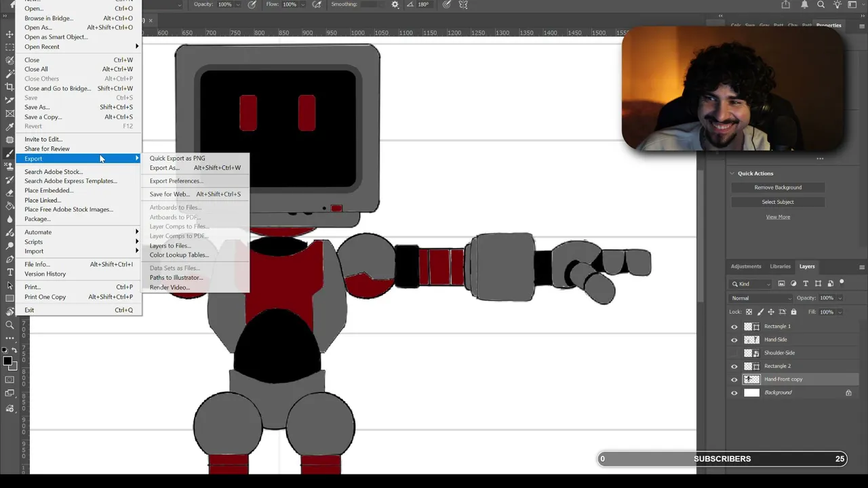Toggle lock transparent pixels
Image resolution: width=868 pixels, height=488 pixels.
click(749, 312)
